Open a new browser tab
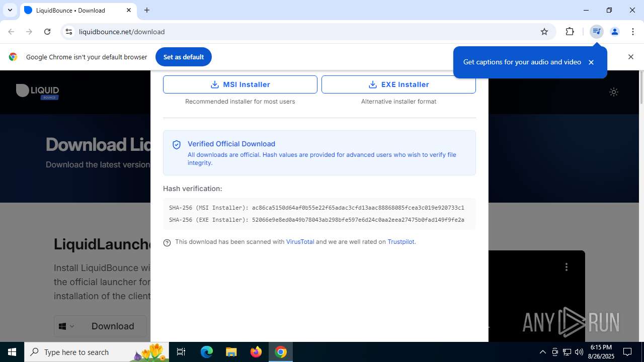Viewport: 644px width, 362px height. pyautogui.click(x=147, y=10)
